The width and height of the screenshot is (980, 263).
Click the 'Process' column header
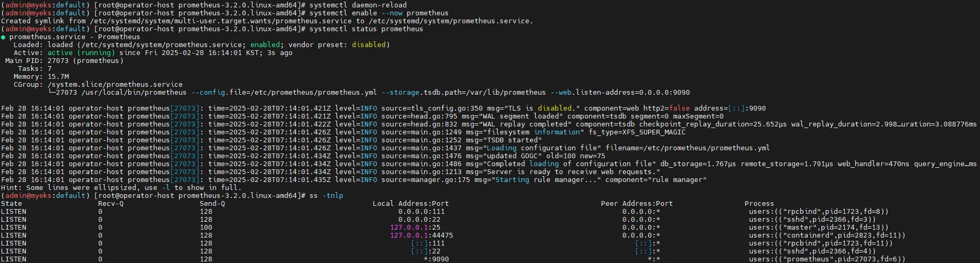click(760, 203)
